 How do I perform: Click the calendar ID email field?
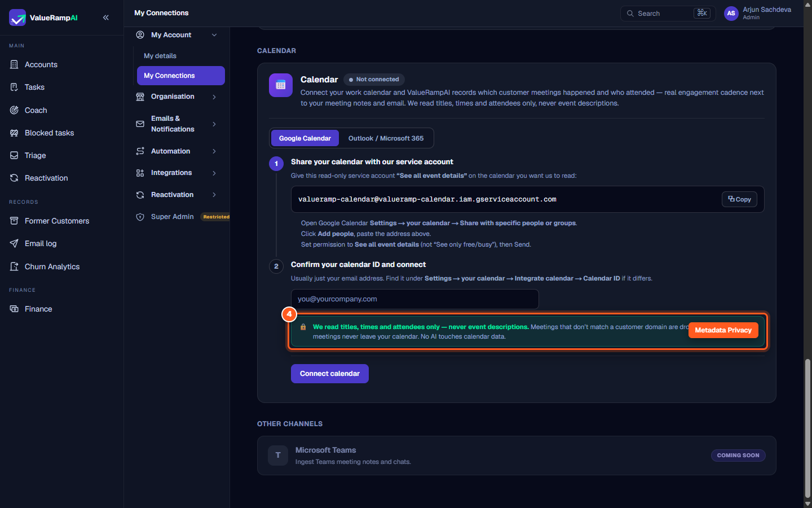[414, 299]
